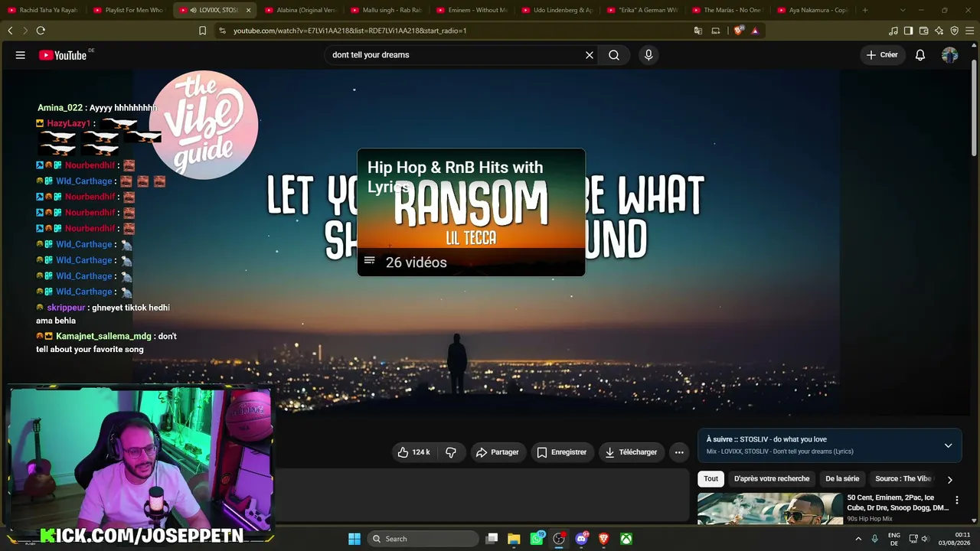This screenshot has height=551, width=980.
Task: Click the Partager share button
Action: (x=498, y=452)
